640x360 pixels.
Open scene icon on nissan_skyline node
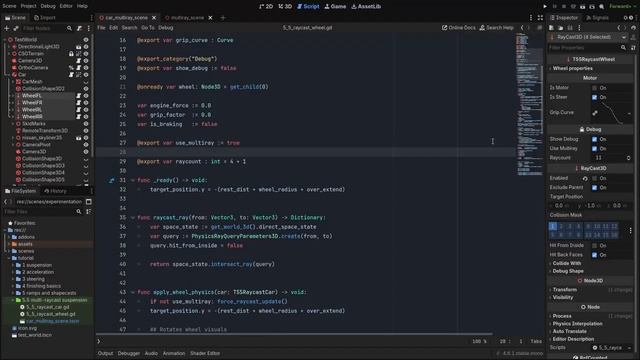78,138
